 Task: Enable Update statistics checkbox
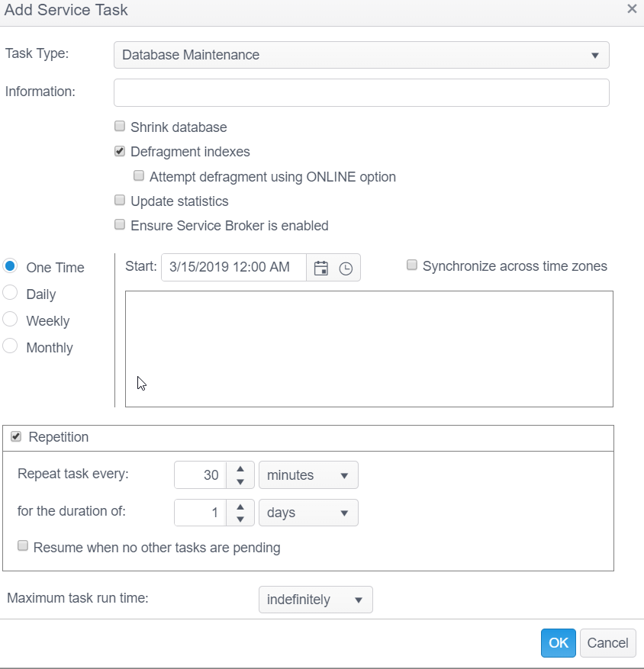tap(120, 201)
